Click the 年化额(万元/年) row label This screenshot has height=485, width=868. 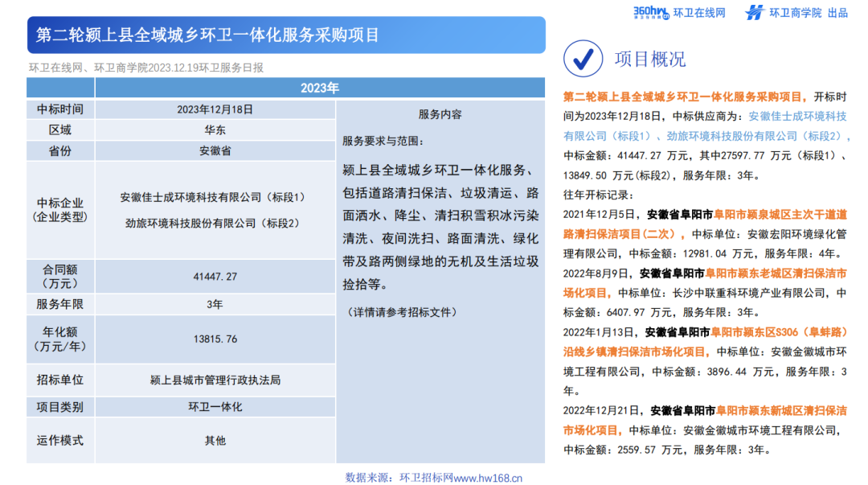click(x=60, y=339)
